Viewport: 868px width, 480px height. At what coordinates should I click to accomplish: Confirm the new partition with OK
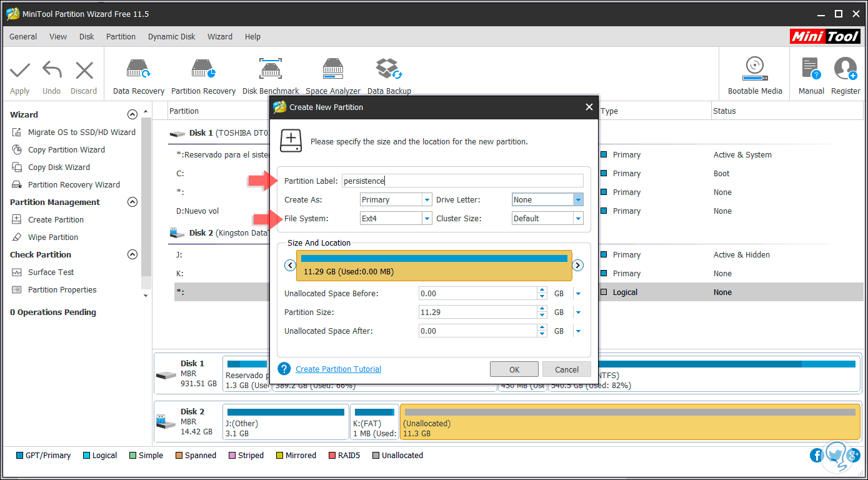click(514, 369)
